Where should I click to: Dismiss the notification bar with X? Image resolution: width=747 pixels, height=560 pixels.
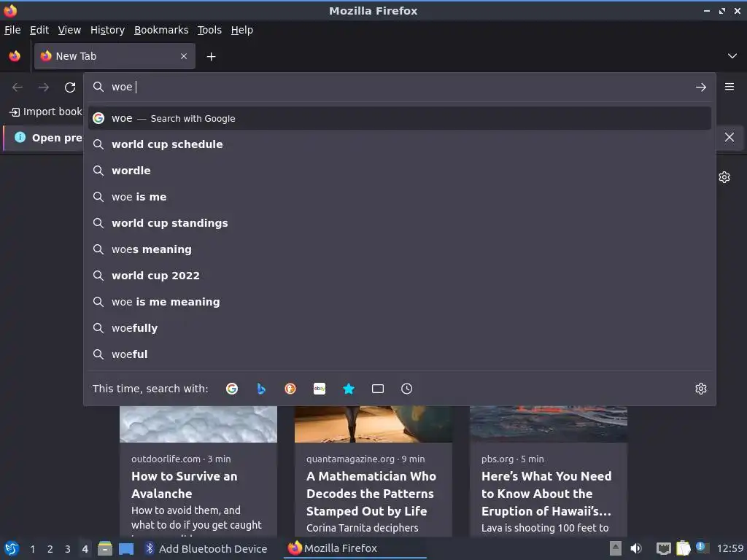click(729, 137)
